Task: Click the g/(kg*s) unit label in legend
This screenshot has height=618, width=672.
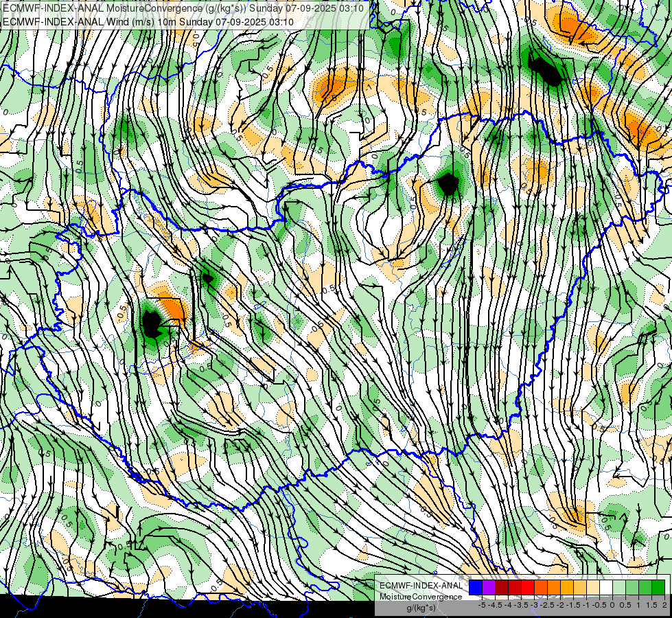Action: point(421,608)
